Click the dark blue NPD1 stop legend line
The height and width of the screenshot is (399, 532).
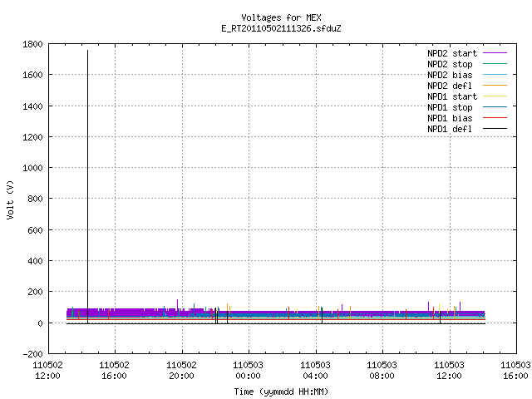pos(495,107)
